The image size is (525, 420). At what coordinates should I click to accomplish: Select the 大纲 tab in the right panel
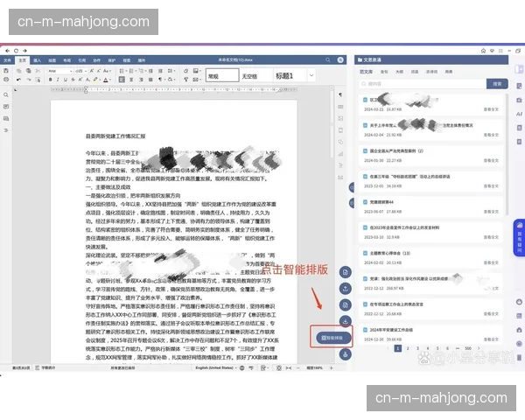400,72
